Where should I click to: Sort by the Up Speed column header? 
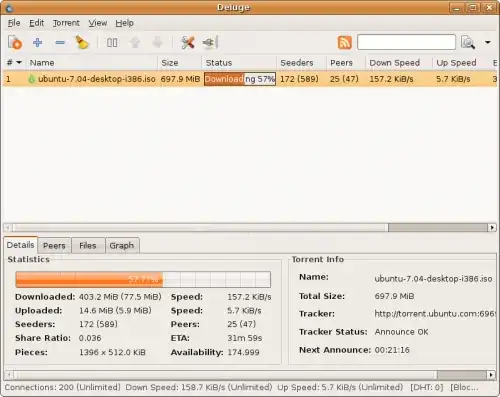(x=461, y=63)
